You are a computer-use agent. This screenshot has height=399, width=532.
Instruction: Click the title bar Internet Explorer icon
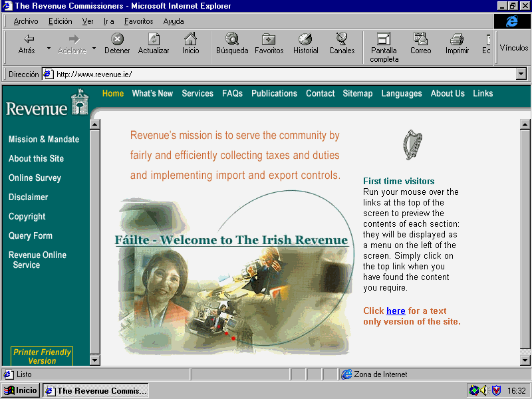coord(7,6)
